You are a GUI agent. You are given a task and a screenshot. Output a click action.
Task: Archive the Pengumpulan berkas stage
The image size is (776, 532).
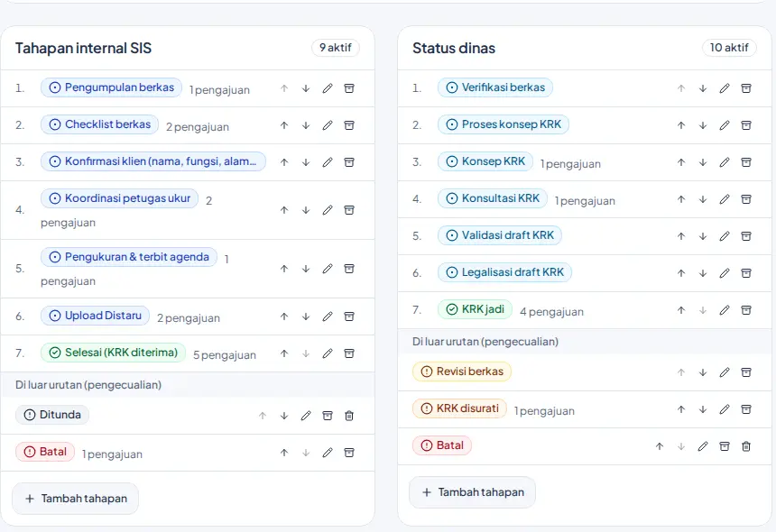pos(349,88)
